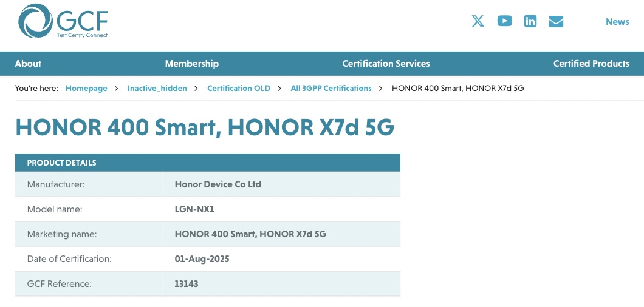
Task: Navigate to Homepage in the breadcrumb
Action: (x=86, y=89)
